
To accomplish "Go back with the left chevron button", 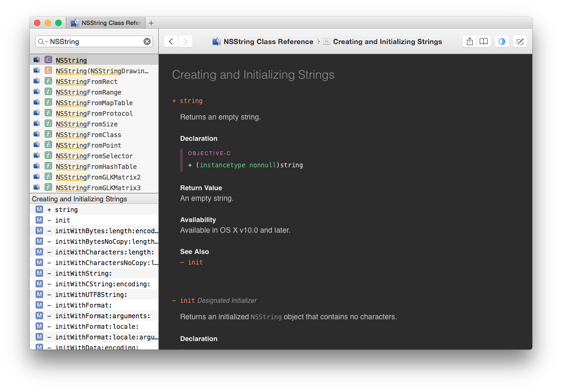I will click(171, 41).
